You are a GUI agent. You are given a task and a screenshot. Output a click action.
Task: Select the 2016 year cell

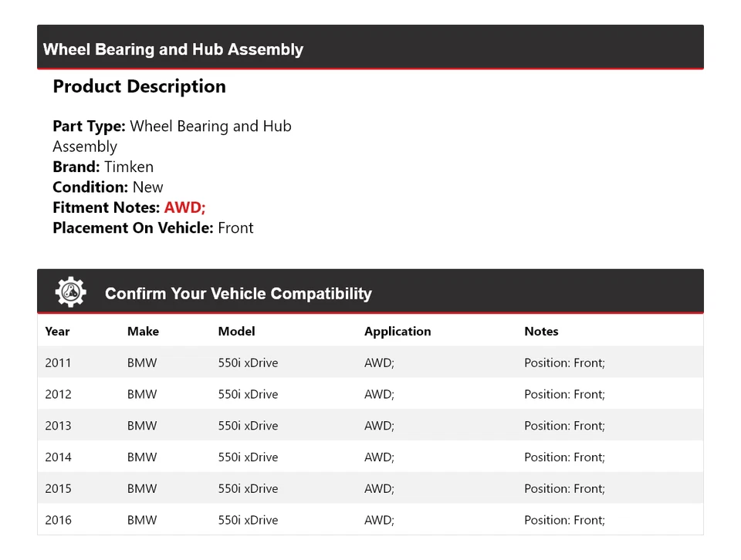pos(58,520)
